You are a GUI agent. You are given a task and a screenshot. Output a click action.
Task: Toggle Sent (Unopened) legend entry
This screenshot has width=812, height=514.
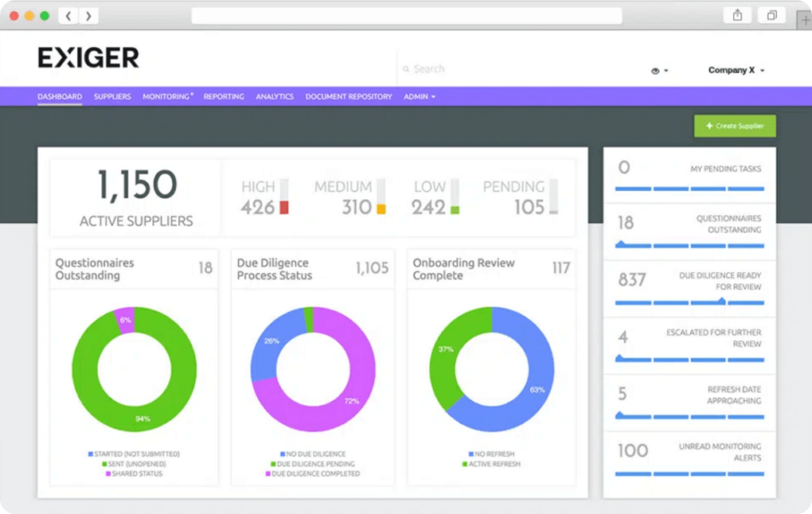[x=134, y=464]
